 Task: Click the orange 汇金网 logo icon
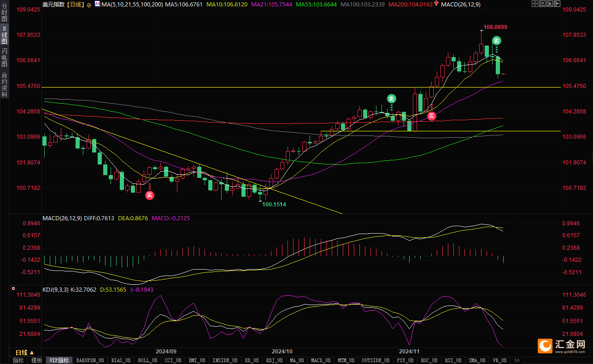[546, 346]
